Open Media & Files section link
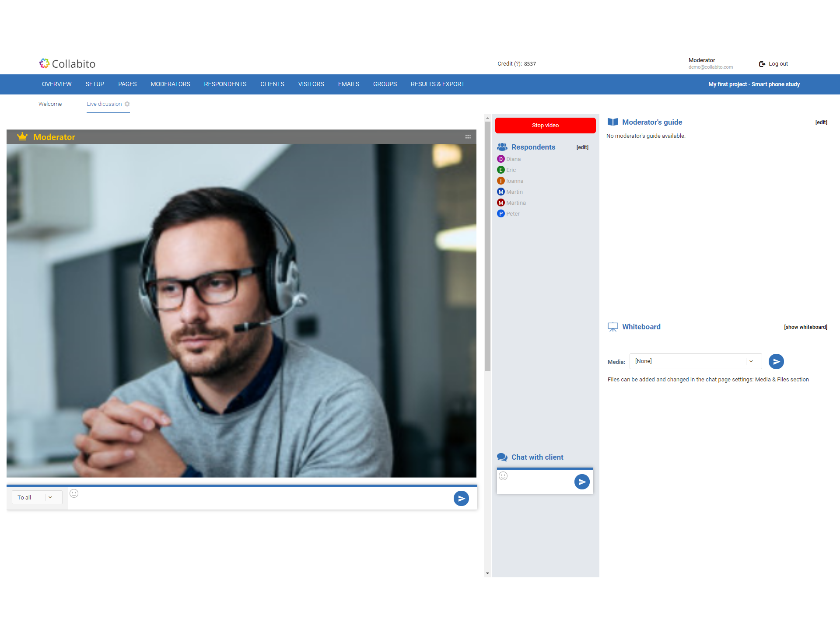The image size is (840, 632). (x=781, y=380)
